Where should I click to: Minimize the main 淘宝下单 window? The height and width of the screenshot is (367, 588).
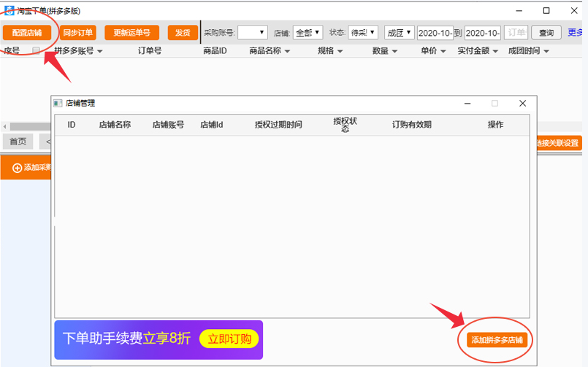coord(519,11)
